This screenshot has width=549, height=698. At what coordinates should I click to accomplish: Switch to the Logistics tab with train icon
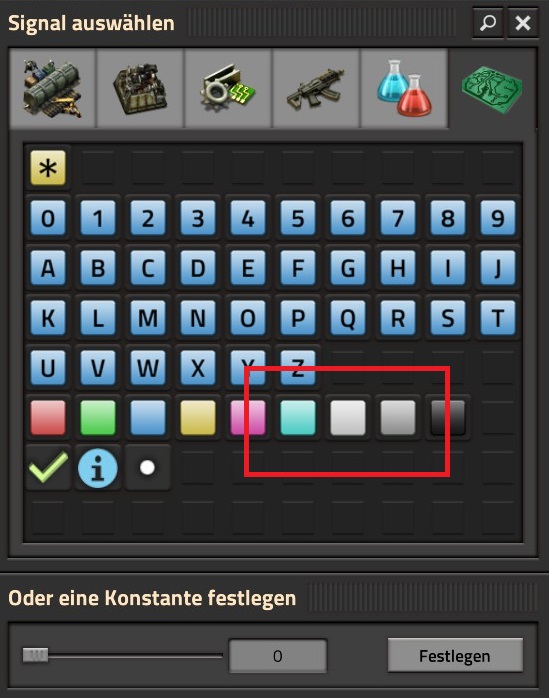click(x=53, y=89)
